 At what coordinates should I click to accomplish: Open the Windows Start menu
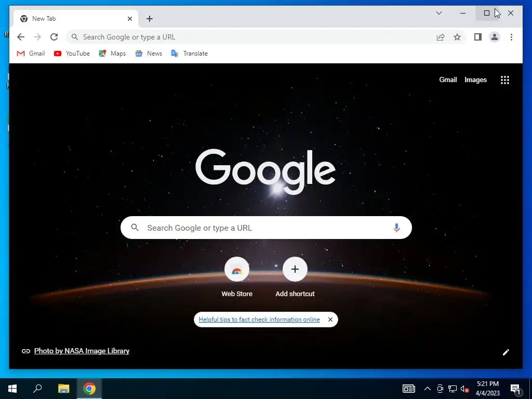pos(12,389)
